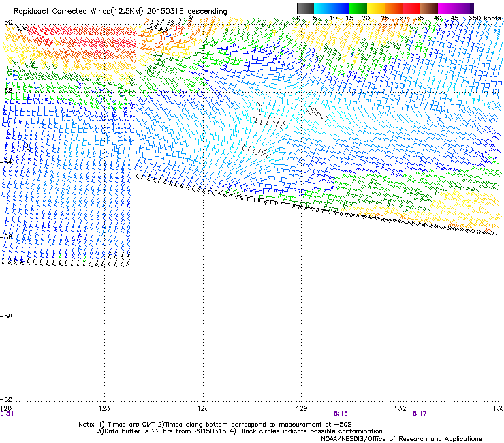Image resolution: width=504 pixels, height=443 pixels.
Task: Click the -56 latitude axis label
Action: [6, 237]
